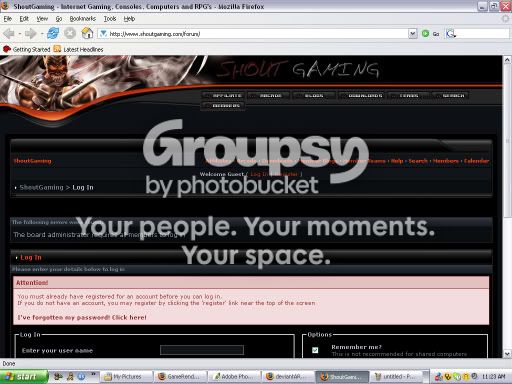Click the second quick launch icon after Start
The height and width of the screenshot is (384, 512).
70,377
